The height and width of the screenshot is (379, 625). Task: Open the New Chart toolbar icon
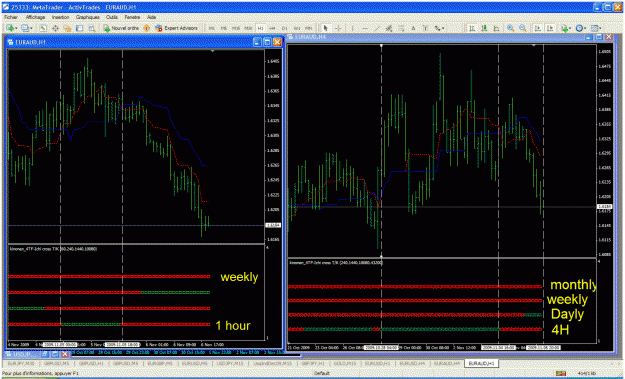[10, 28]
